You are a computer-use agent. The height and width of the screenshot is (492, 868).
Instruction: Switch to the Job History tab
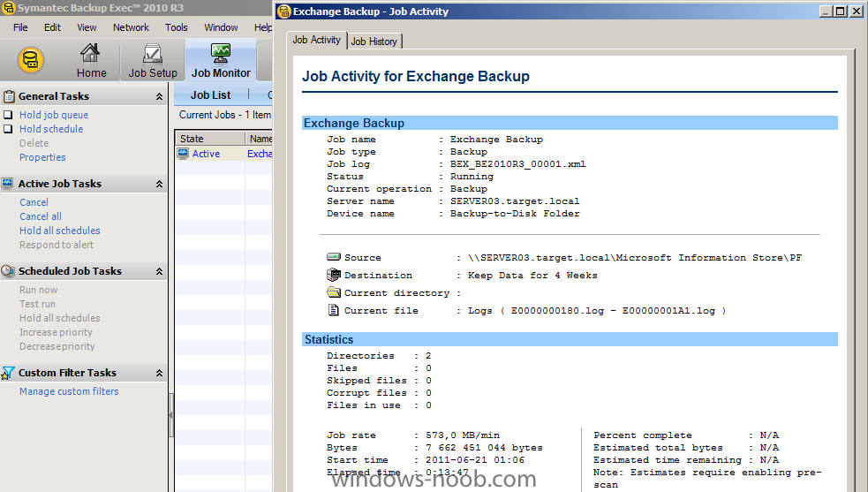tap(374, 41)
